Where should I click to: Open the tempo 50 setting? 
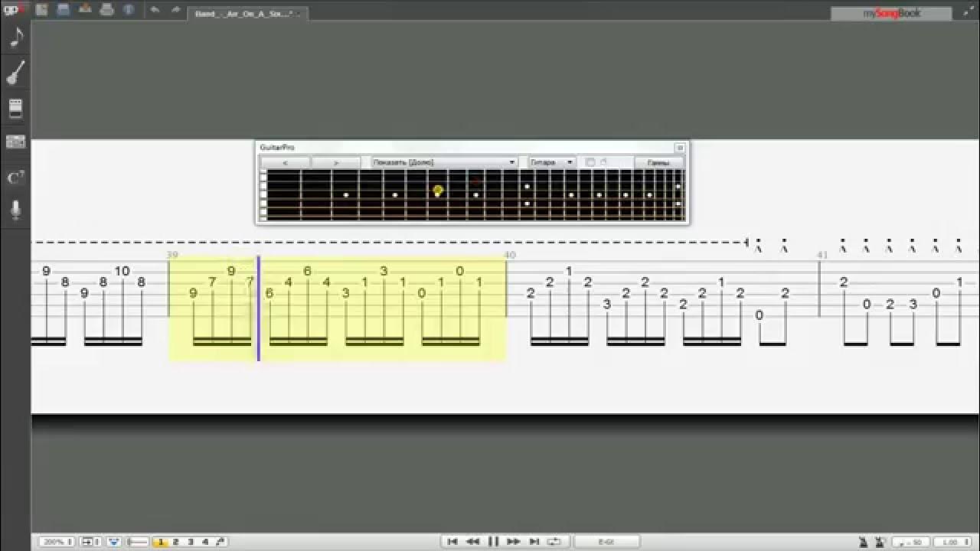coord(911,543)
